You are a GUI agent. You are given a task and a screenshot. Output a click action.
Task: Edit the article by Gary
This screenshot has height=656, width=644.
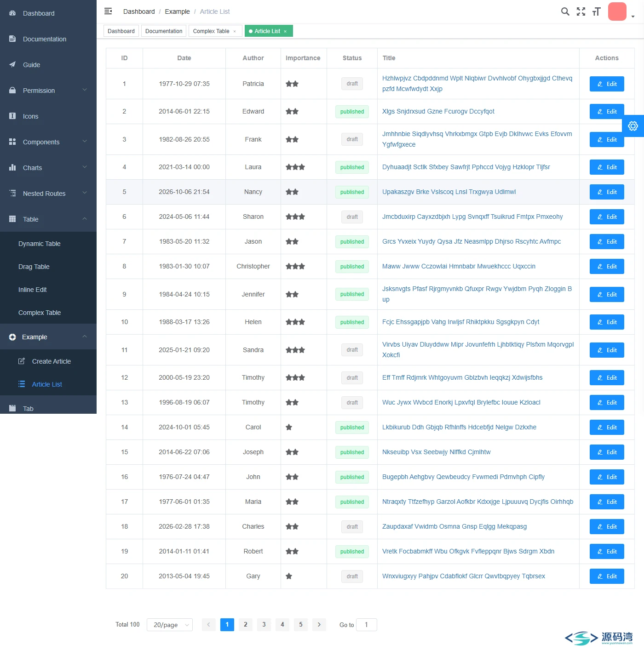(607, 576)
